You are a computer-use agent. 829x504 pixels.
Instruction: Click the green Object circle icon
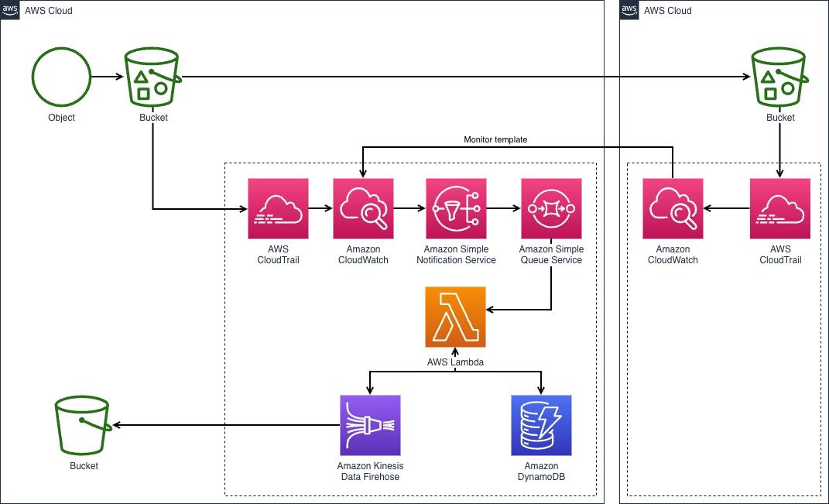coord(61,77)
